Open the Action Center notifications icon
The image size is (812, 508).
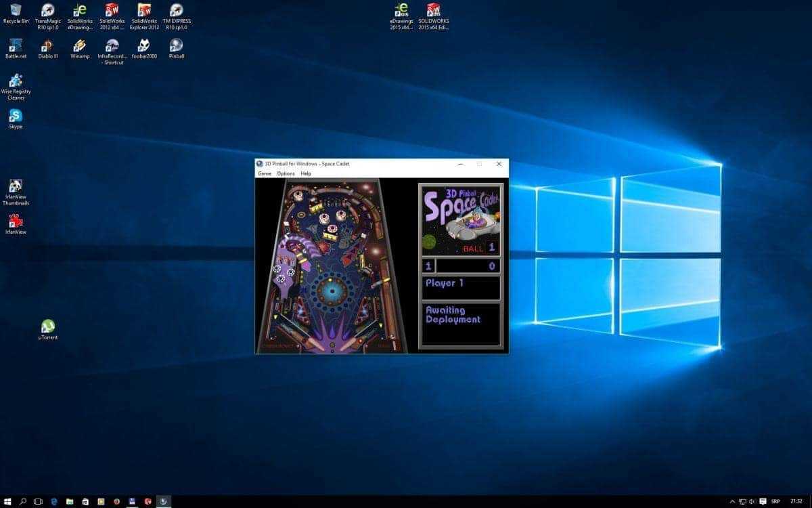click(761, 501)
